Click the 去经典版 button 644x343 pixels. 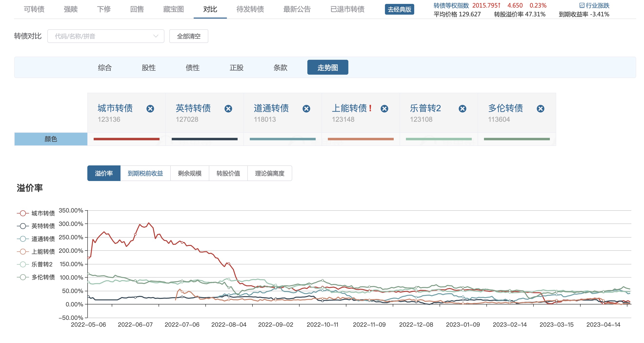tap(399, 10)
